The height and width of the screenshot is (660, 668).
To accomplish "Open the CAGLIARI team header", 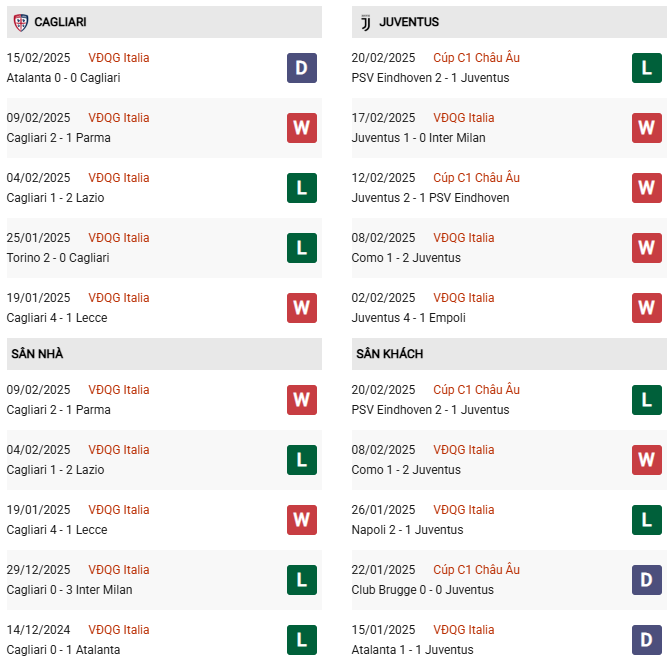I will point(59,22).
